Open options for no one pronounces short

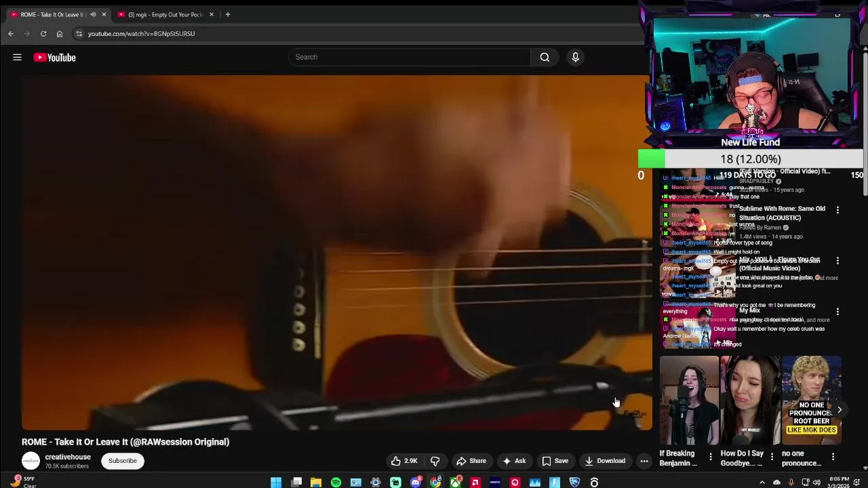(833, 457)
